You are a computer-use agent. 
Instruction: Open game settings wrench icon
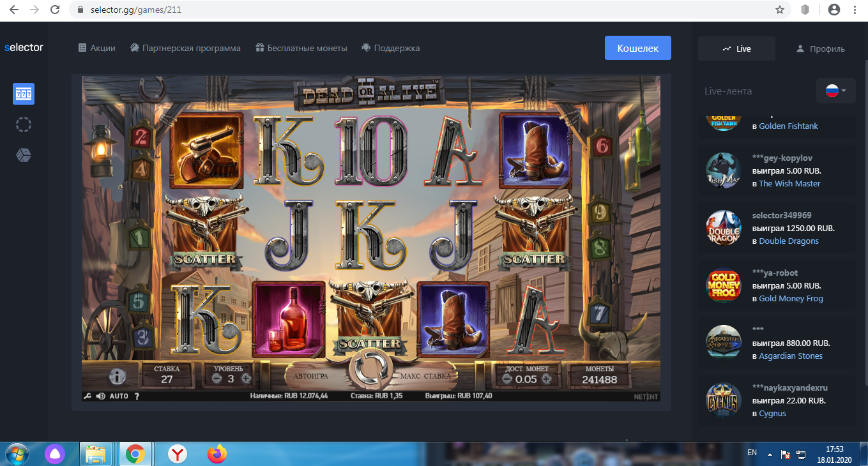pyautogui.click(x=88, y=396)
